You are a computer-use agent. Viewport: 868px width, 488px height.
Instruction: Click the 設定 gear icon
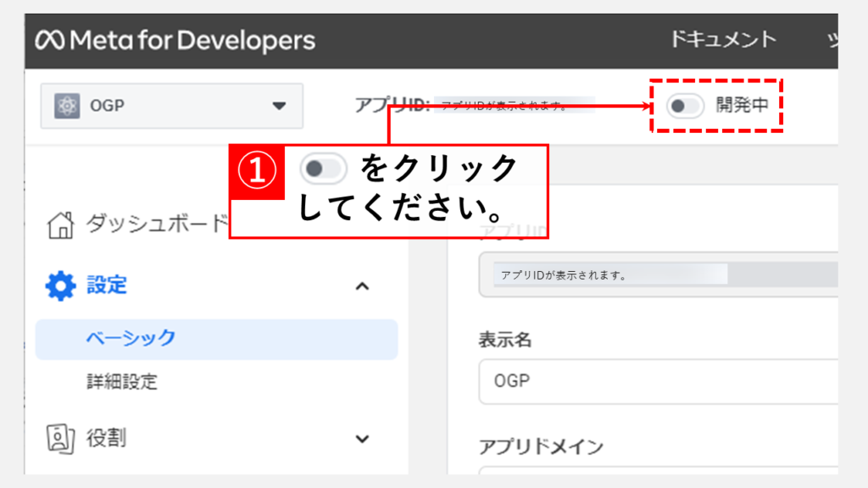[x=60, y=286]
